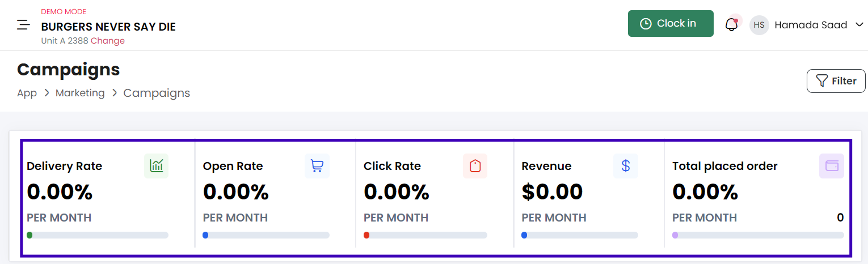Click the Revenue dollar icon
This screenshot has height=264, width=868.
(x=626, y=166)
